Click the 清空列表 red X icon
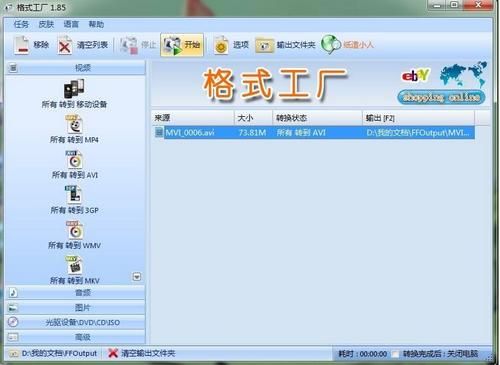 64,45
